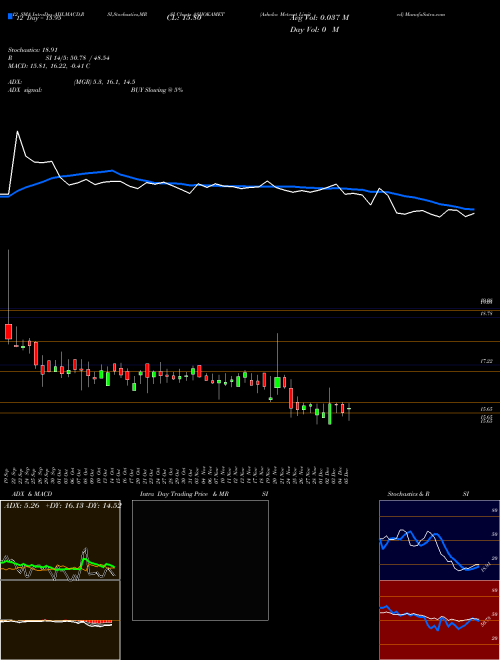The width and height of the screenshot is (500, 660).
Task: Click the MACD histogram panel with red bars
Action: tap(60, 620)
